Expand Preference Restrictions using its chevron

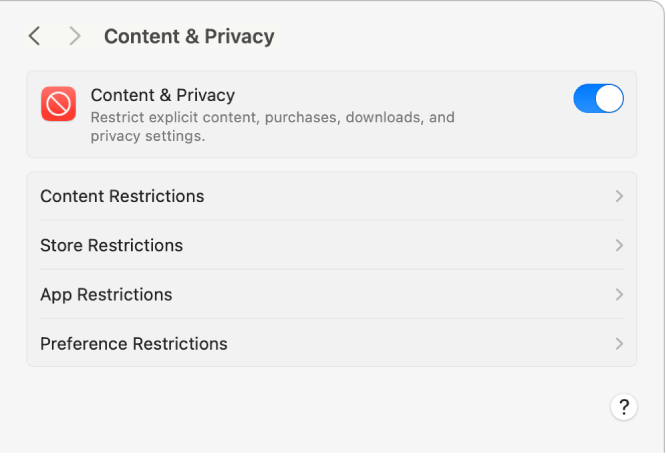(619, 344)
